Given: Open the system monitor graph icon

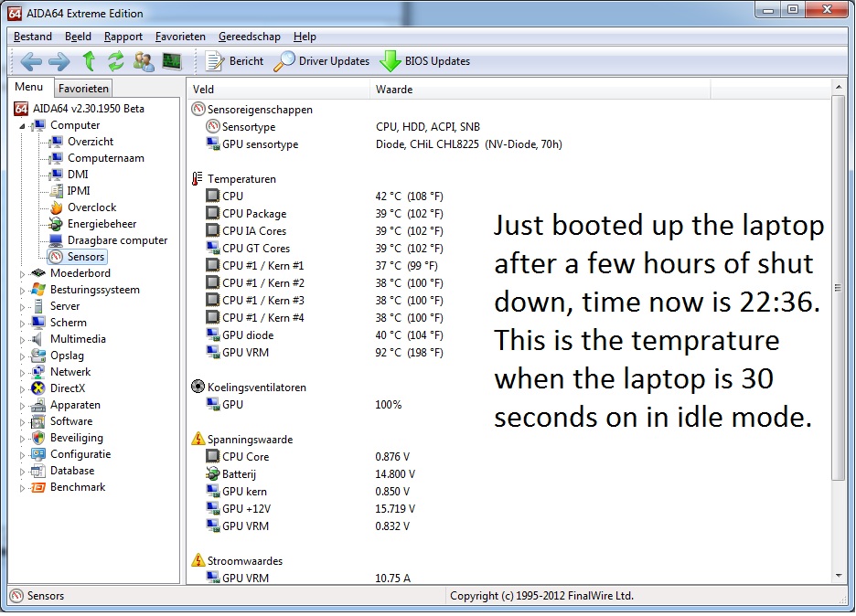Looking at the screenshot, I should click(x=172, y=61).
